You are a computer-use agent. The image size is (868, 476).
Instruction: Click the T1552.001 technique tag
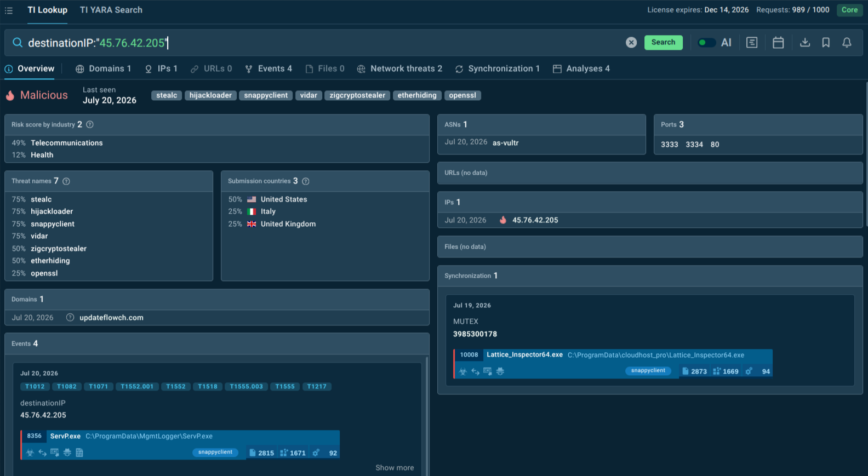pos(137,387)
